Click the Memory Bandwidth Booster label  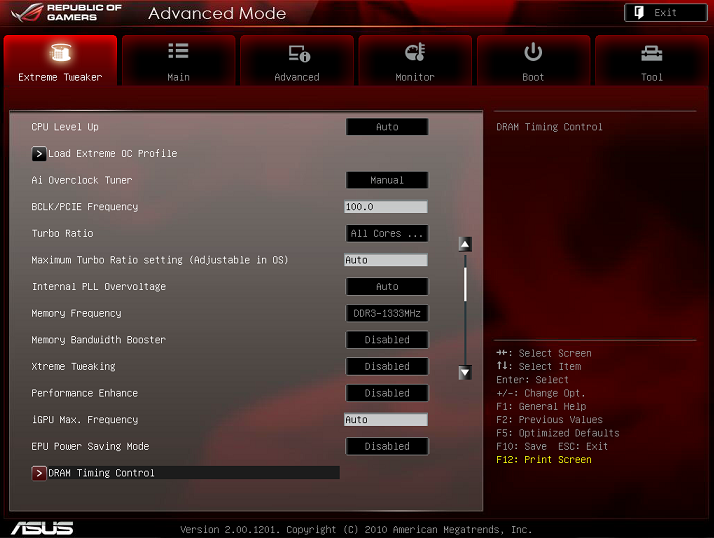click(x=98, y=340)
